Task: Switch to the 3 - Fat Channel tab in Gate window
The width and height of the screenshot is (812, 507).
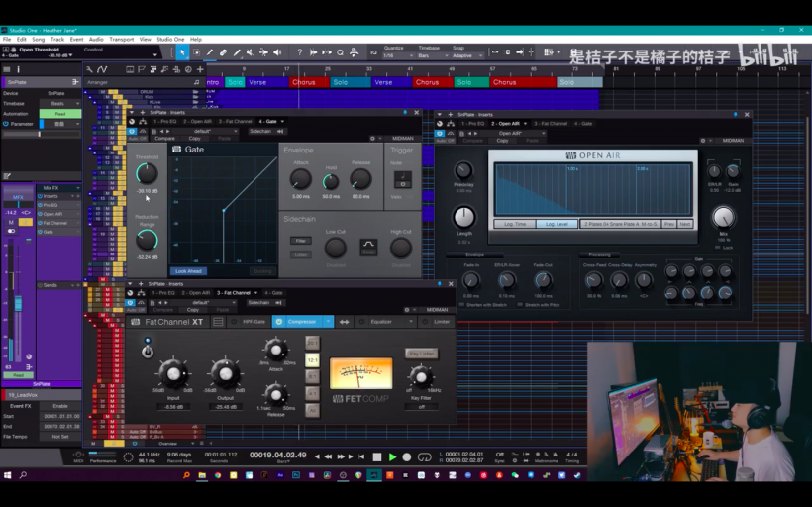Action: (x=237, y=122)
